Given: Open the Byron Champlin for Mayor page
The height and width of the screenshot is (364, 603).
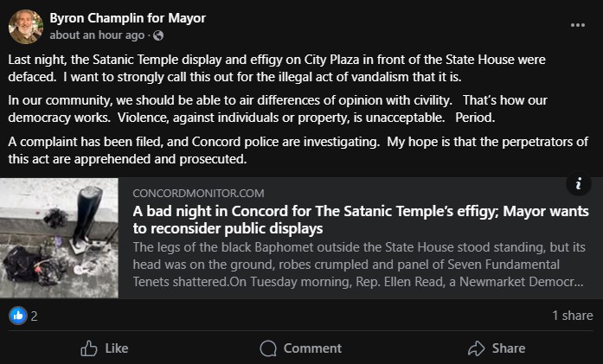Looking at the screenshot, I should point(128,18).
